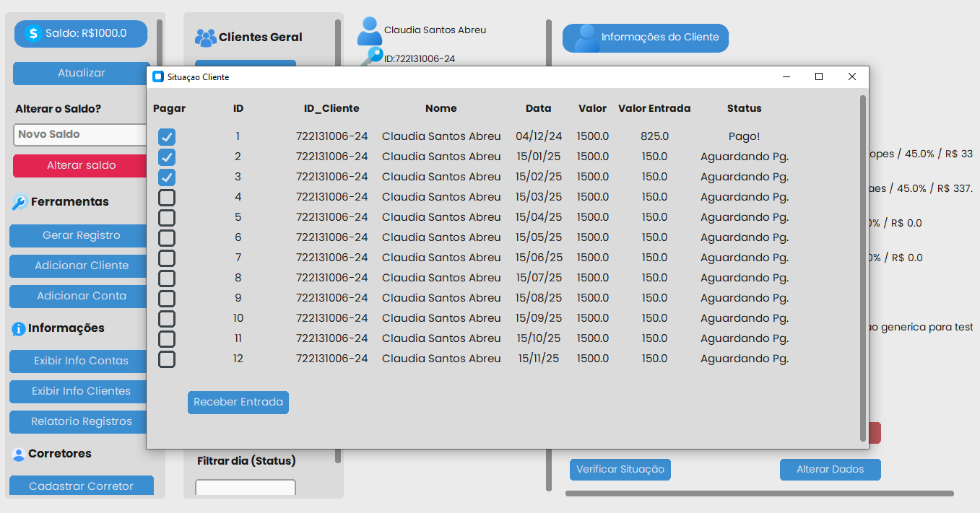Uncheck the Pagar checkbox for row ID 1
The width and height of the screenshot is (980, 513).
click(x=167, y=137)
